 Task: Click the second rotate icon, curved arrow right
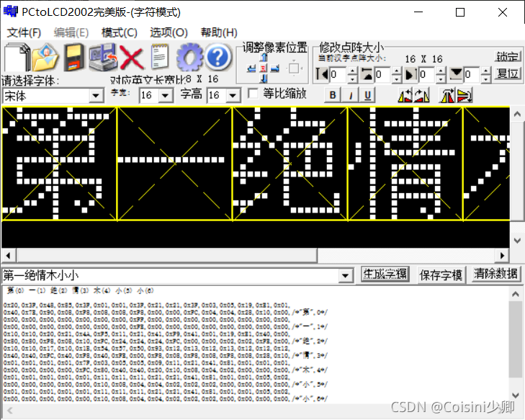pyautogui.click(x=421, y=96)
